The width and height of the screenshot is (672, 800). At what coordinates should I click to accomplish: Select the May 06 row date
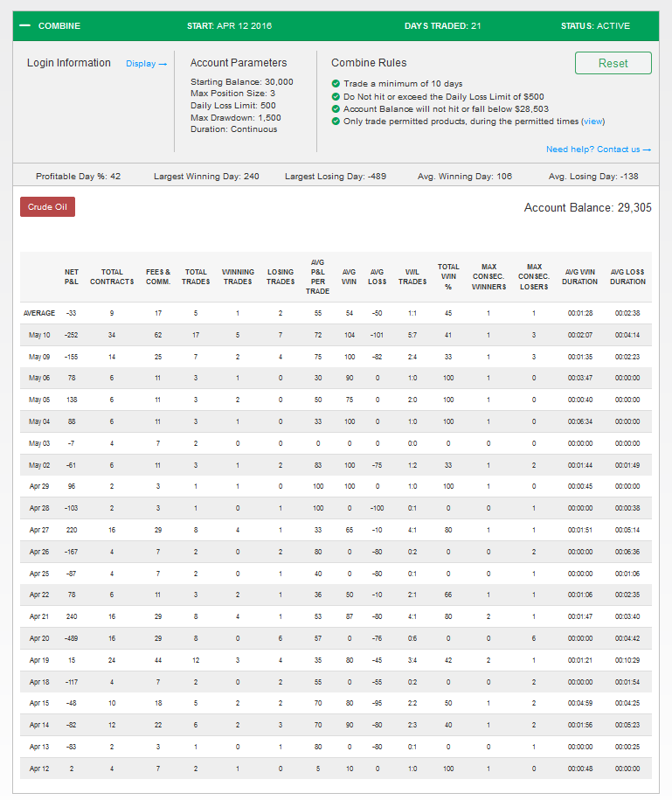coord(39,378)
